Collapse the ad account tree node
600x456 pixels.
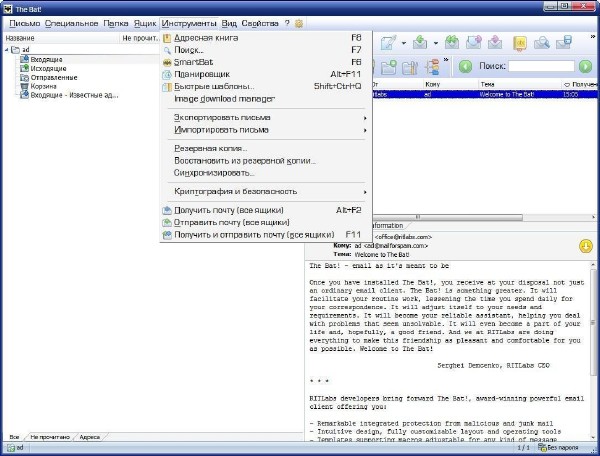pyautogui.click(x=6, y=48)
